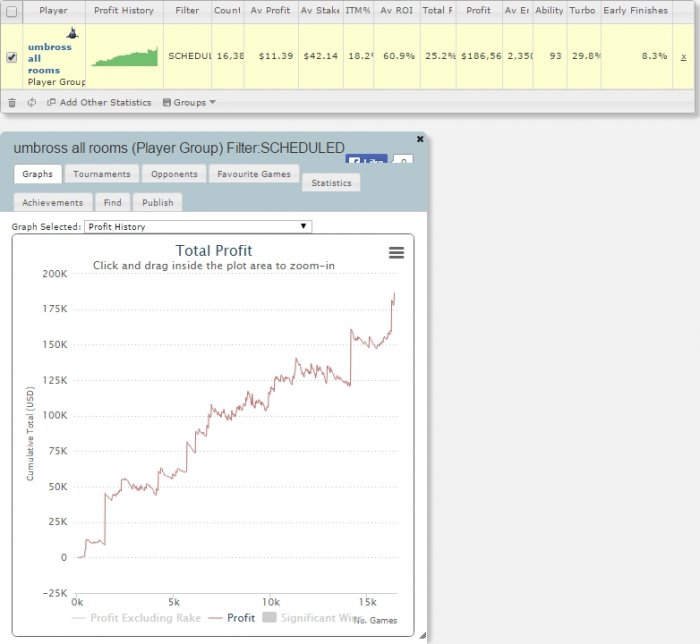Toggle the select-all checkbox in table header
The width and height of the screenshot is (700, 644).
(x=11, y=11)
